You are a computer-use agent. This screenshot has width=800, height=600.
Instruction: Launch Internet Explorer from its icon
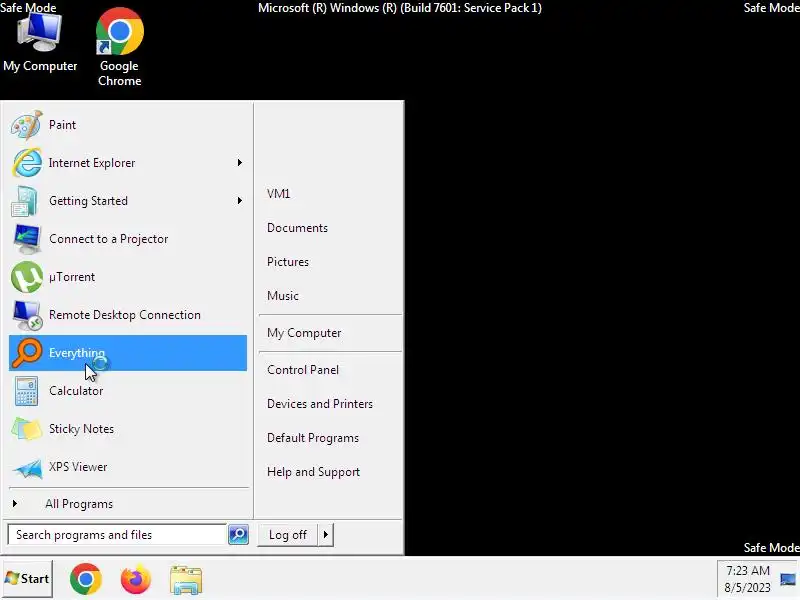pyautogui.click(x=27, y=163)
